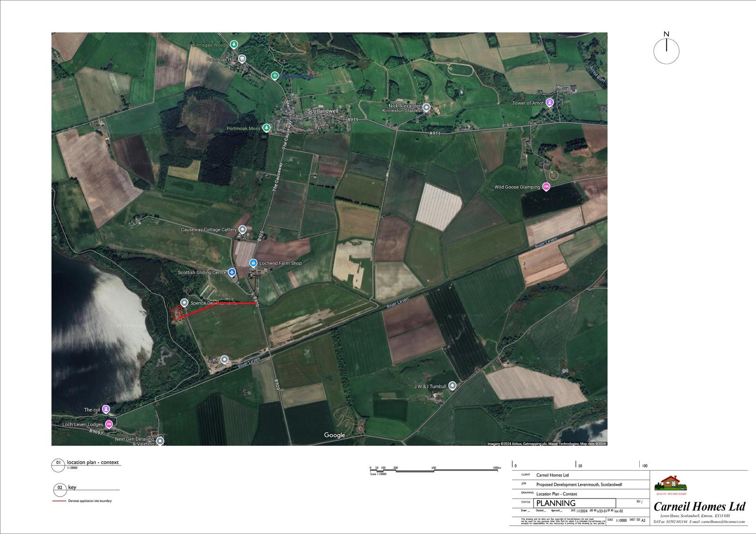Select the Causeway Cottage Cattery pin
Viewport: 756px width, 534px height.
click(x=242, y=229)
